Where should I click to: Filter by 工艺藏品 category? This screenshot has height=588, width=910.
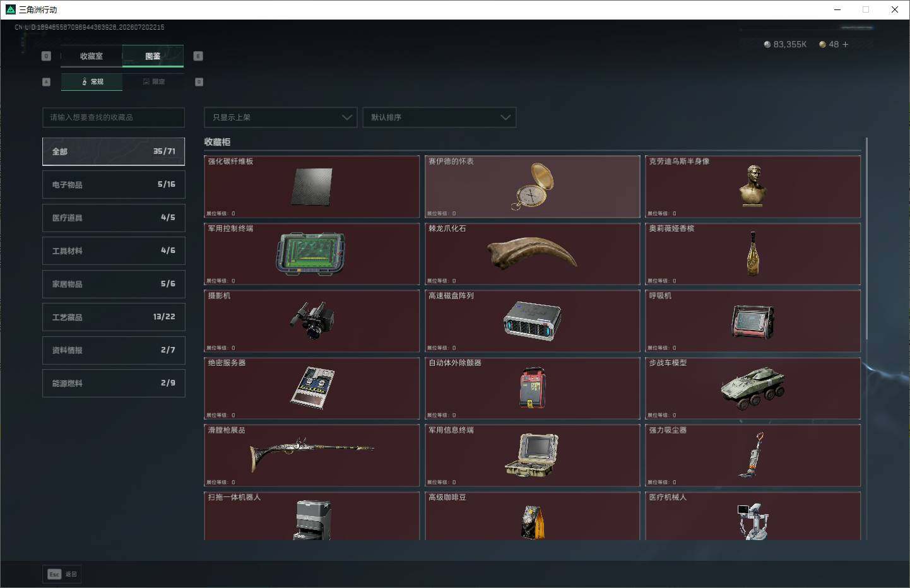[x=114, y=317]
